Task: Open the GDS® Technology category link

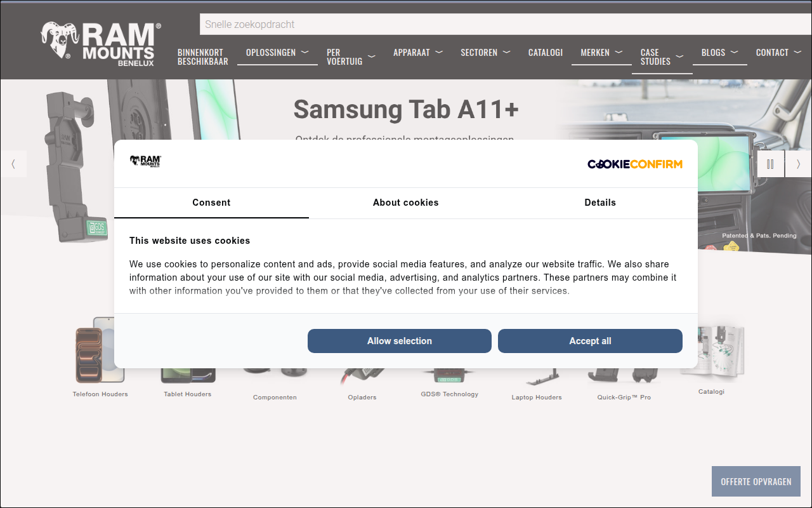Action: (x=449, y=394)
